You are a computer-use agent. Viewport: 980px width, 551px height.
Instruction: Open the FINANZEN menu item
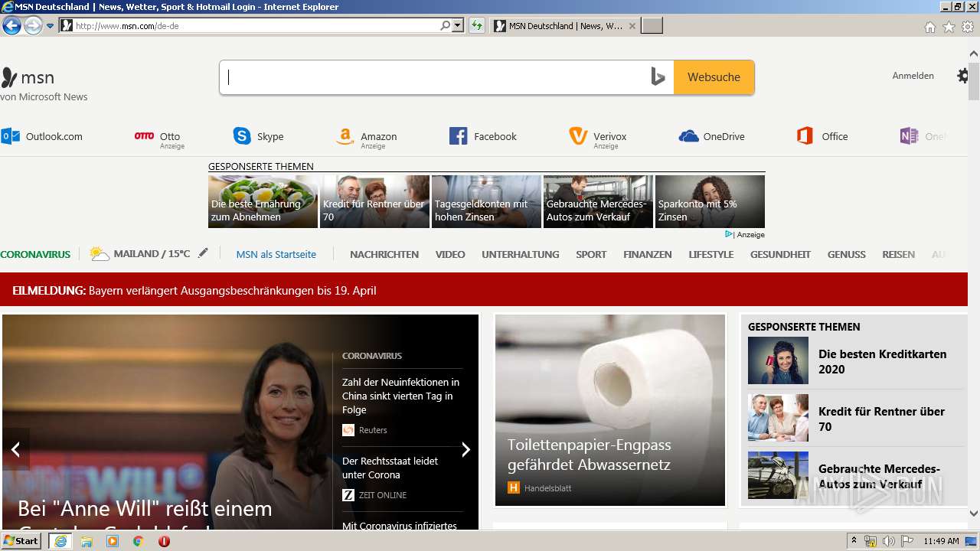pyautogui.click(x=648, y=254)
